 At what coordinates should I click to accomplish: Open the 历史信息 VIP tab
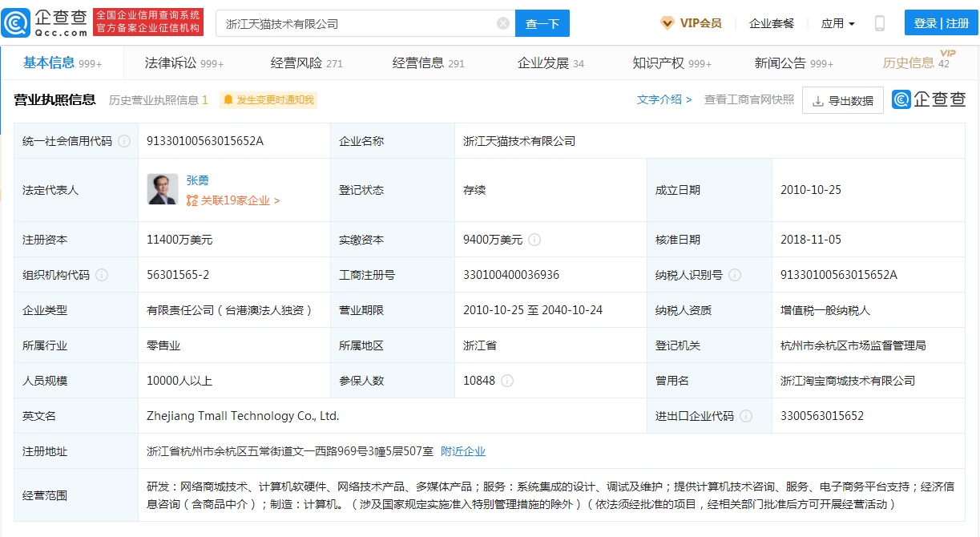pos(918,63)
